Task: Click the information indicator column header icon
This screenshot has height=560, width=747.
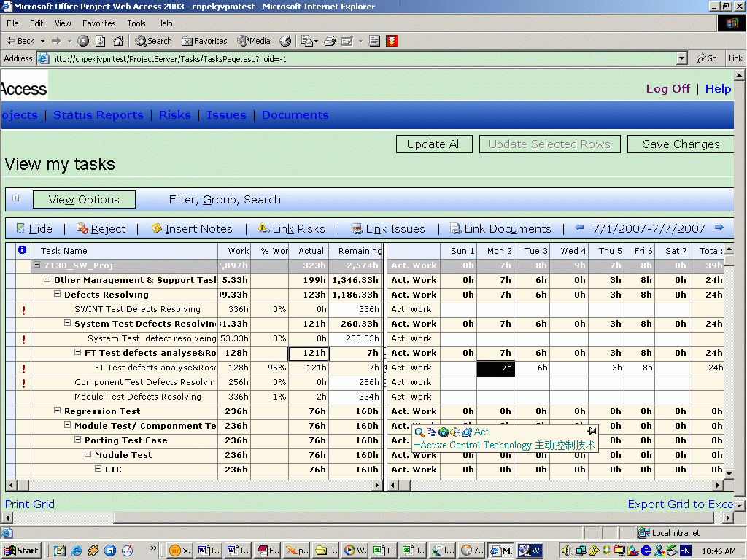Action: [23, 250]
